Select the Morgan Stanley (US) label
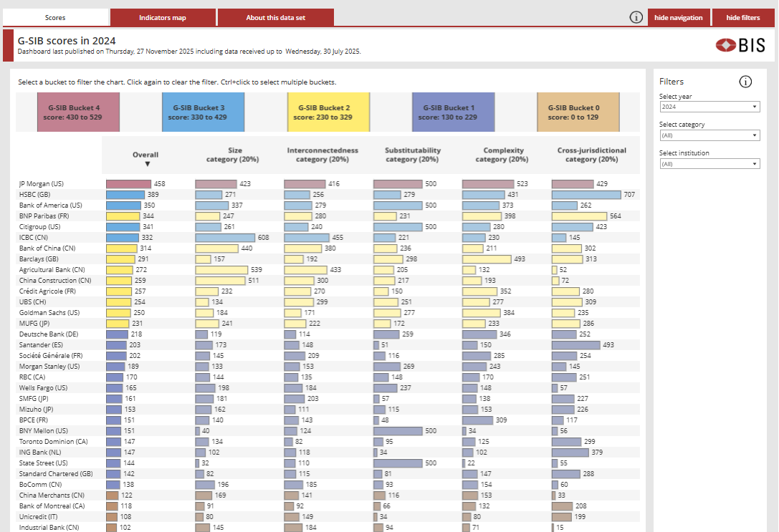The width and height of the screenshot is (779, 532). click(49, 367)
